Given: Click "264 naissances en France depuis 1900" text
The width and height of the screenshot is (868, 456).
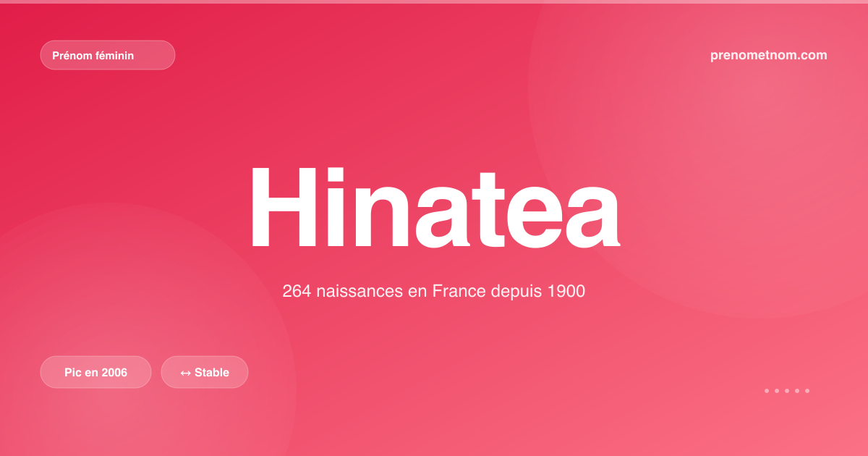Looking at the screenshot, I should point(434,292).
